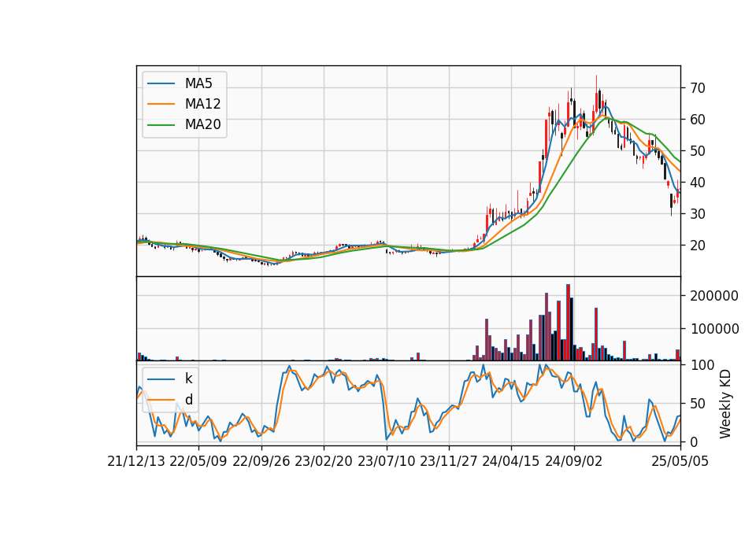756x543 pixels.
Task: Click the 23/02/20 date tick label
Action: click(324, 461)
